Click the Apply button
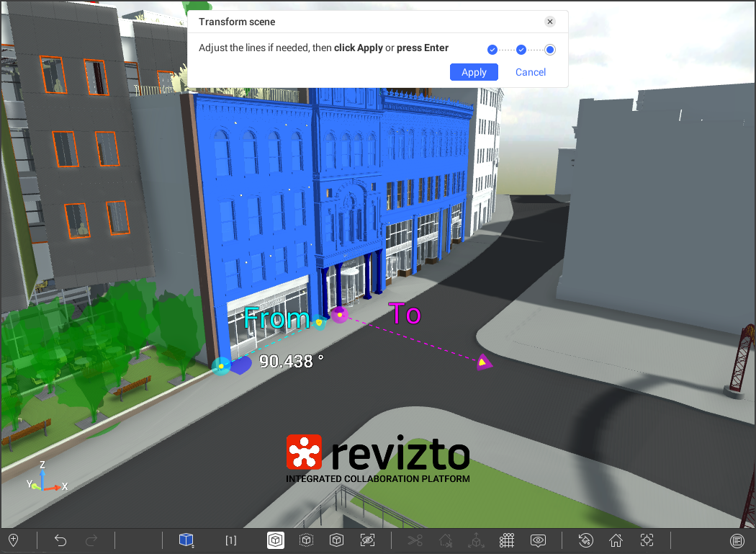 pos(474,72)
